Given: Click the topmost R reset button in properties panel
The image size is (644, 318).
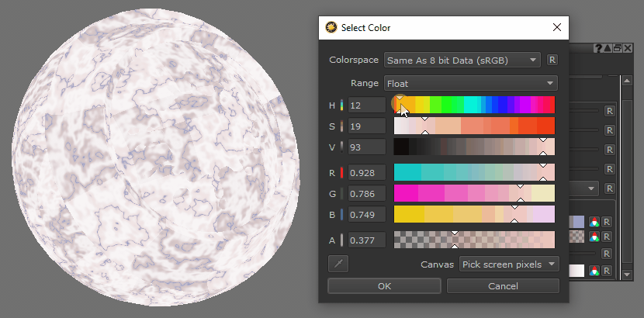Looking at the screenshot, I should (x=610, y=111).
